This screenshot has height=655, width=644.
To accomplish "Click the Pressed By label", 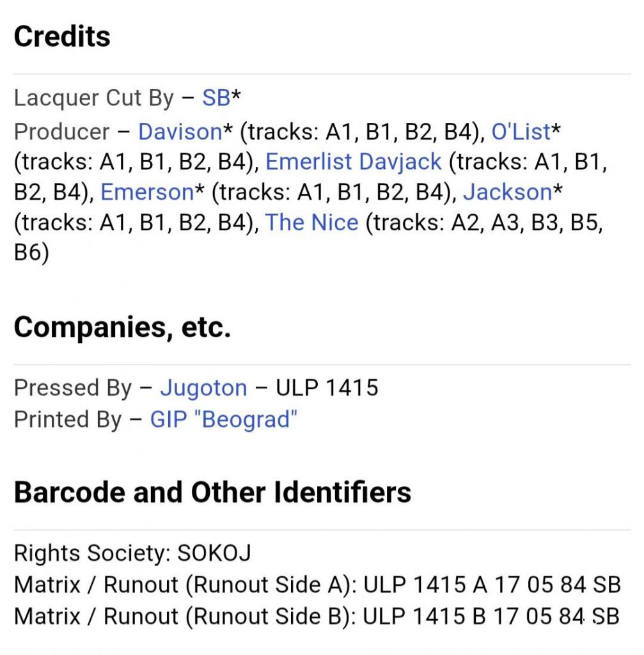I will point(73,388).
